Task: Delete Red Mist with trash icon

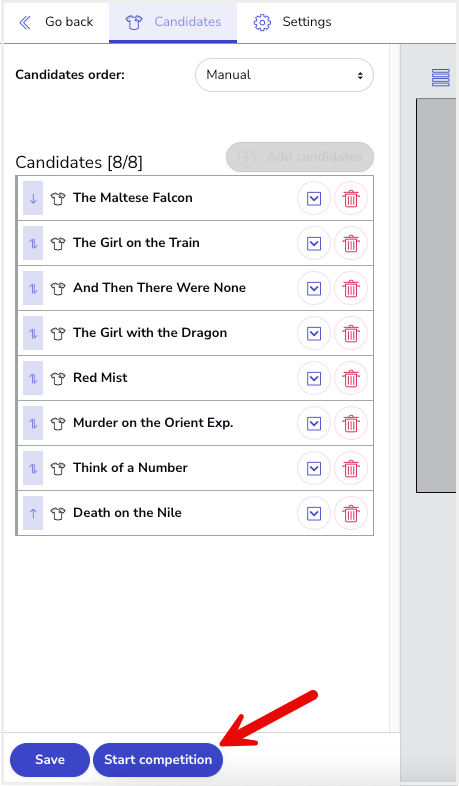Action: tap(351, 378)
